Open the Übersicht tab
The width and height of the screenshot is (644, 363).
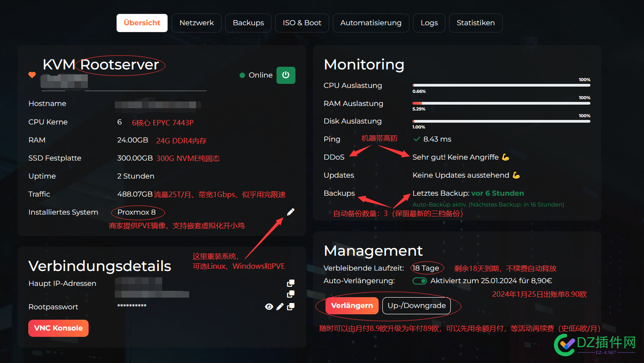click(142, 23)
